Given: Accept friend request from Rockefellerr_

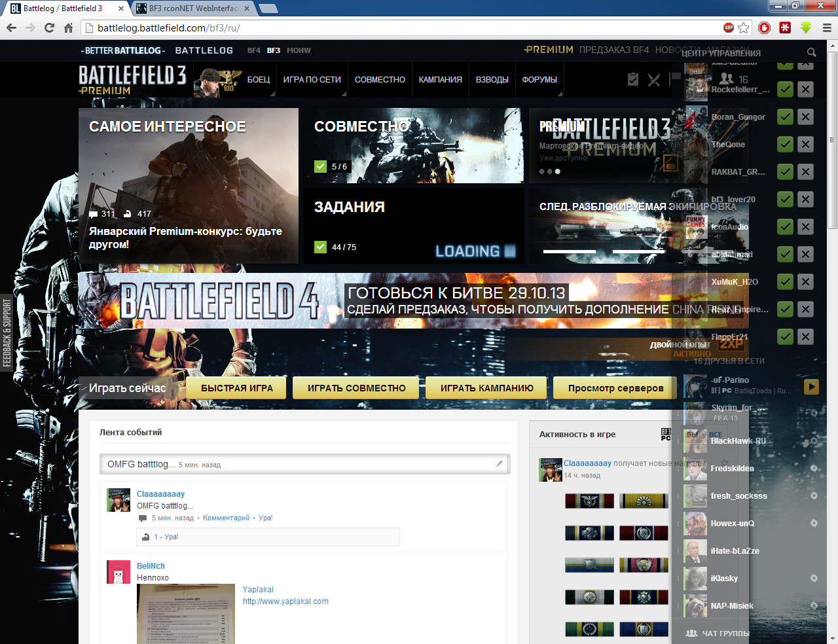Looking at the screenshot, I should point(786,90).
